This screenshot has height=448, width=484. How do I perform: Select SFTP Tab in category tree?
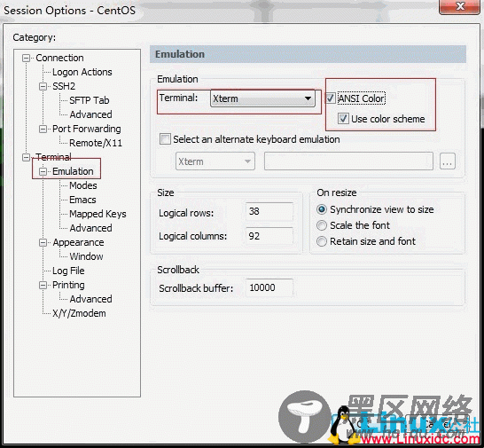tap(90, 100)
